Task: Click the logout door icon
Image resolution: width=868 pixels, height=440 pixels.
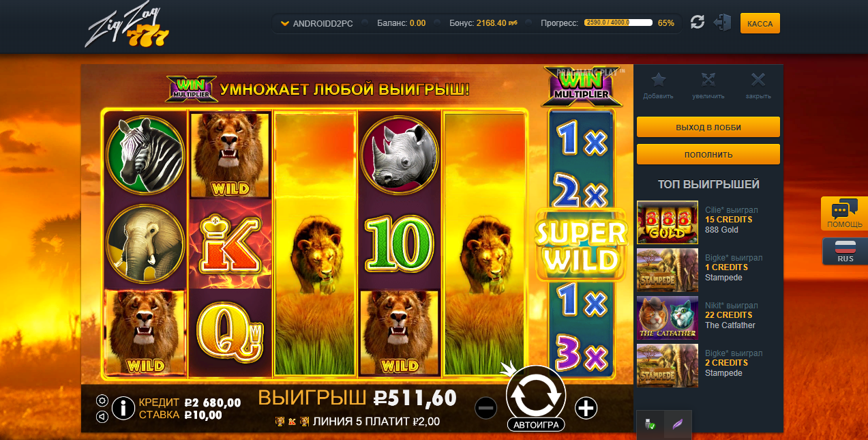Action: 721,23
